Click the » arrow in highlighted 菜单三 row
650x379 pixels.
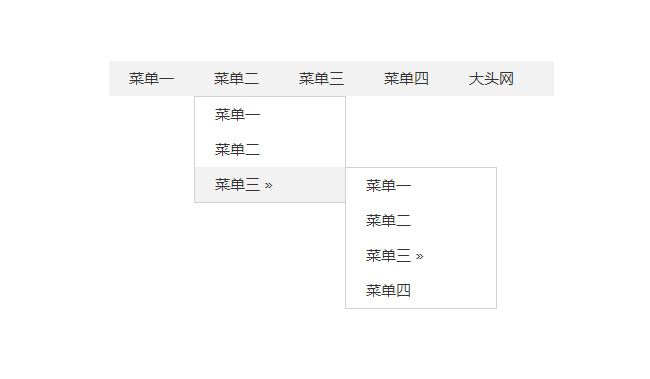[268, 185]
